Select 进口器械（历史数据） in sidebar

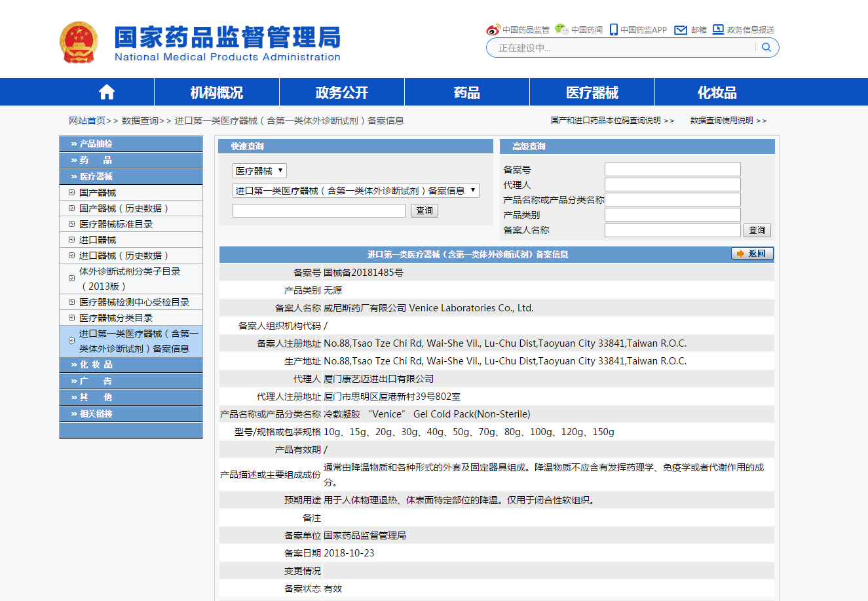pos(124,256)
